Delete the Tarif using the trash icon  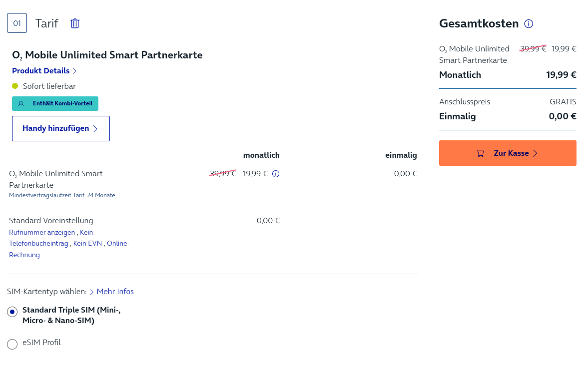75,23
